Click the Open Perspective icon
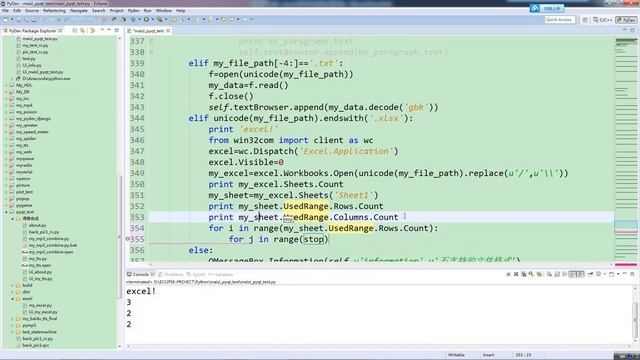 click(585, 20)
